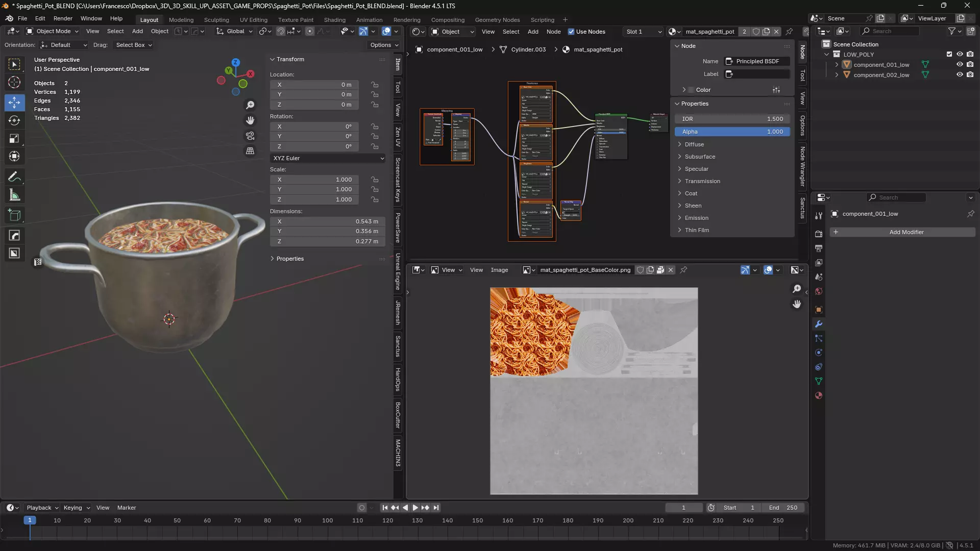The height and width of the screenshot is (551, 980).
Task: Toggle lock on Scale Z
Action: coord(375,199)
